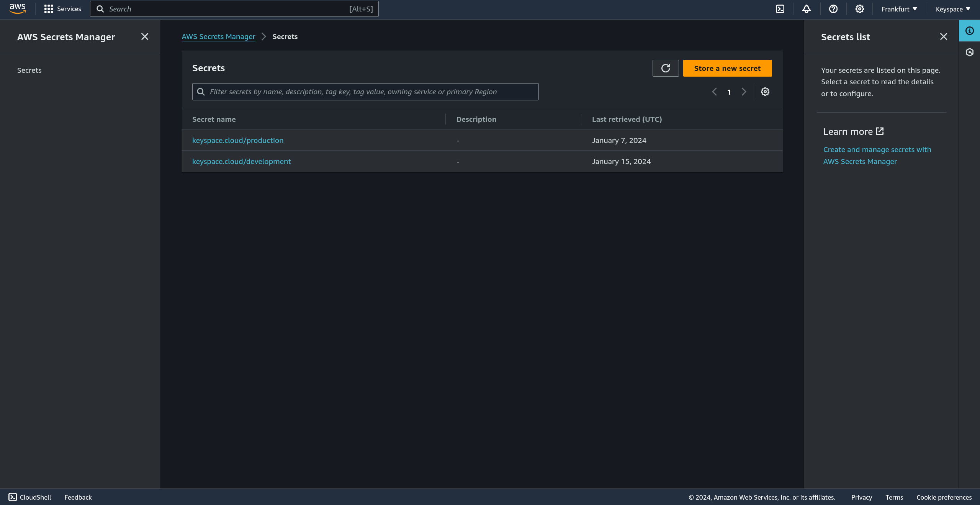Open table preferences gear icon

765,92
